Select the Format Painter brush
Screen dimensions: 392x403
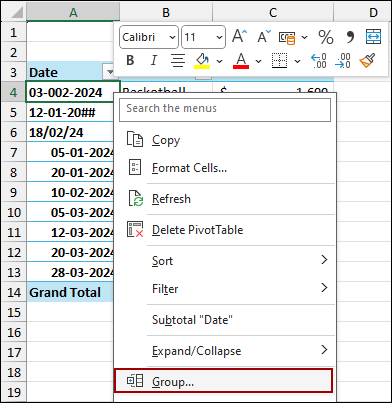point(367,61)
